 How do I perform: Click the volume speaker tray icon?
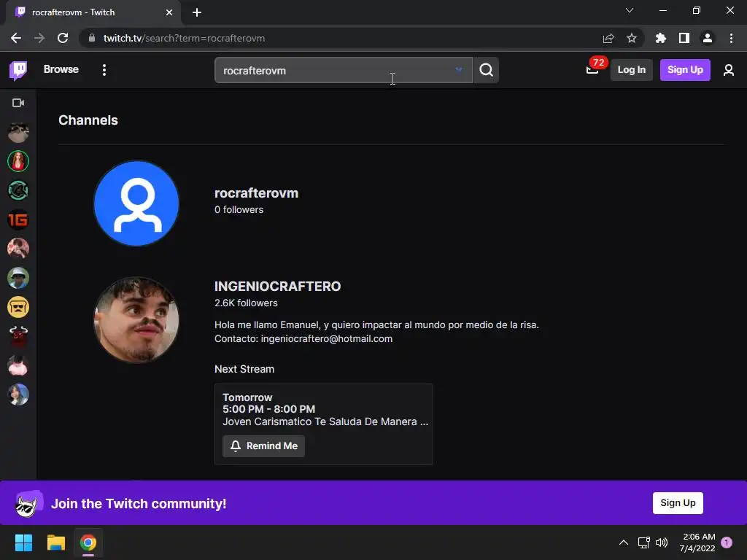pyautogui.click(x=661, y=542)
